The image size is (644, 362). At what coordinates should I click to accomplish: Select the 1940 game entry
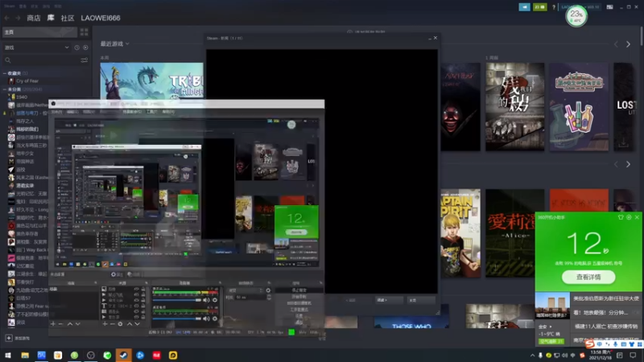tap(22, 97)
